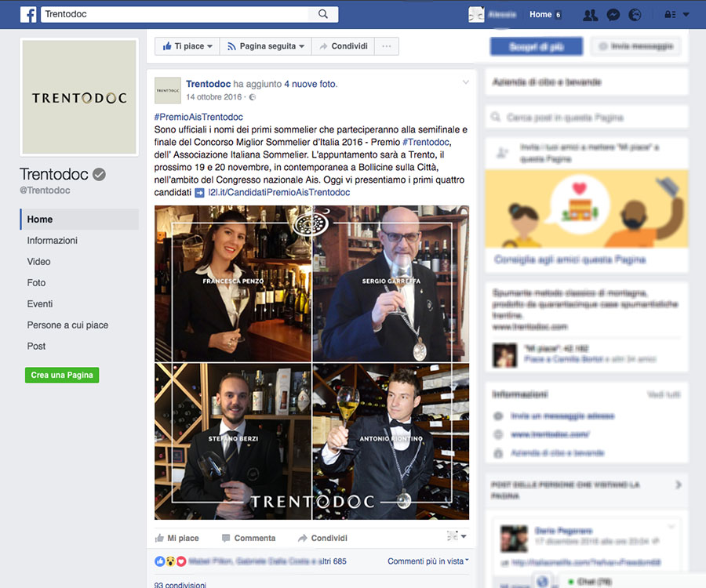The height and width of the screenshot is (588, 706).
Task: Click the blue like reaction icon
Action: point(159,561)
